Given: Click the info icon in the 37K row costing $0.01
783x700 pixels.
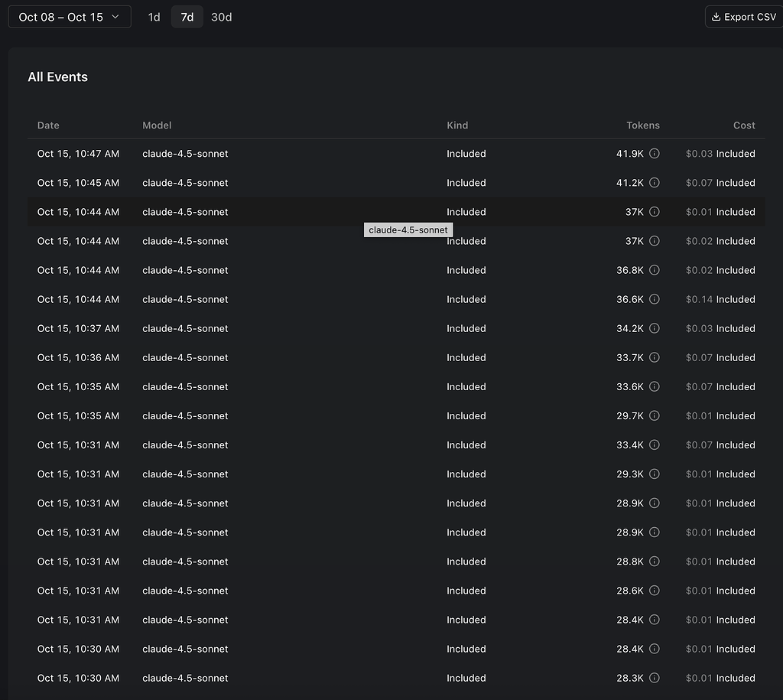Looking at the screenshot, I should pos(655,212).
